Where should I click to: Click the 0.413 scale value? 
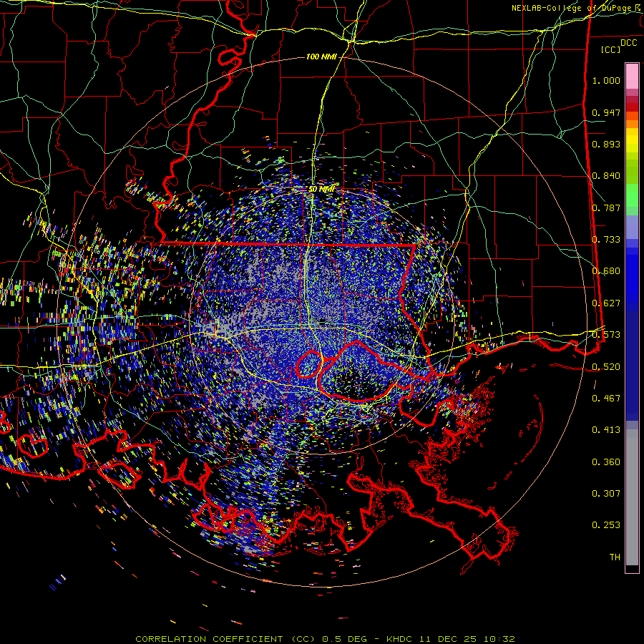click(606, 430)
